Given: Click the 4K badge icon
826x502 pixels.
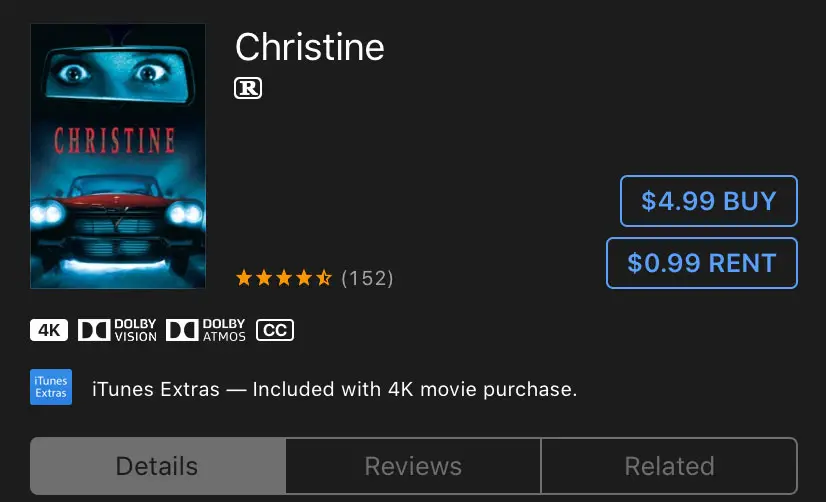Looking at the screenshot, I should (49, 330).
